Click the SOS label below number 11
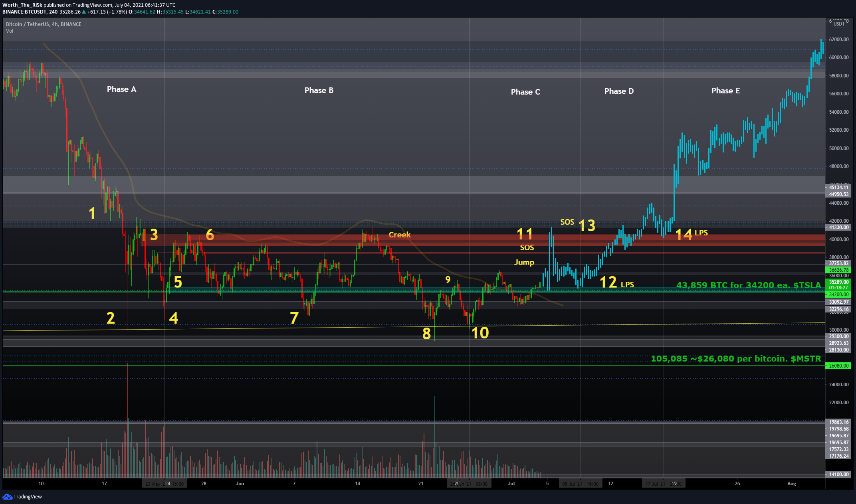This screenshot has width=856, height=504. coord(527,247)
